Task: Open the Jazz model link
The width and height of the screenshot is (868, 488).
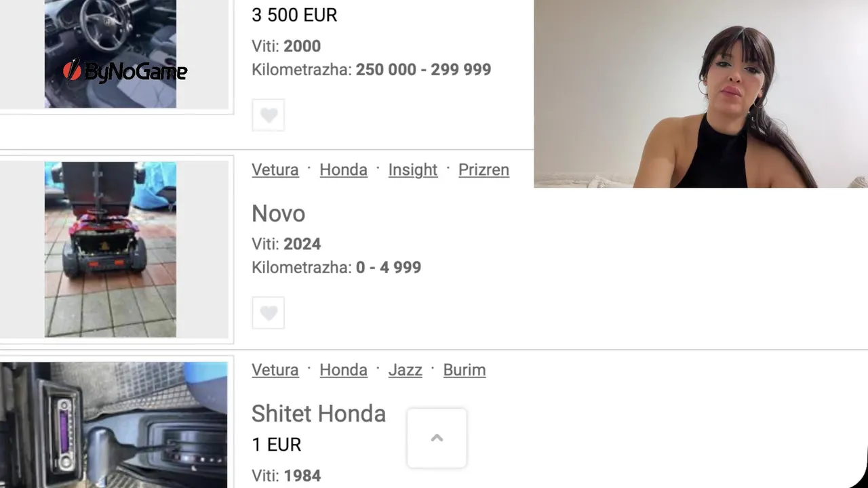Action: click(x=406, y=369)
